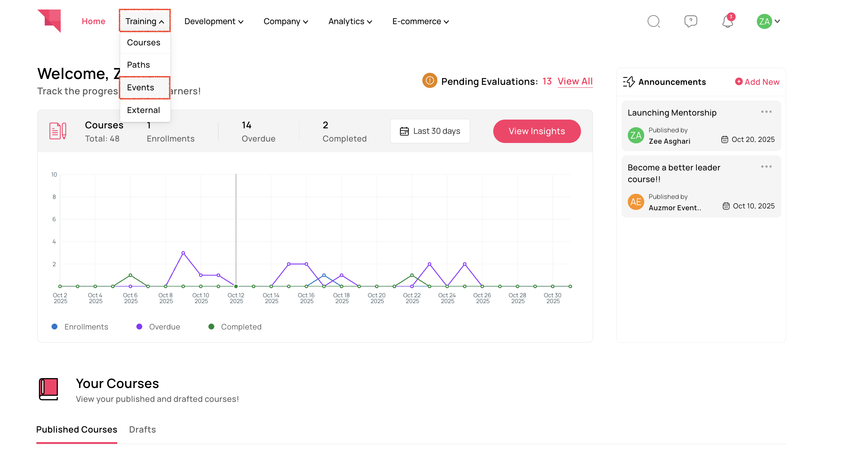This screenshot has width=868, height=460.
Task: Click View All pending evaluations link
Action: tap(575, 82)
